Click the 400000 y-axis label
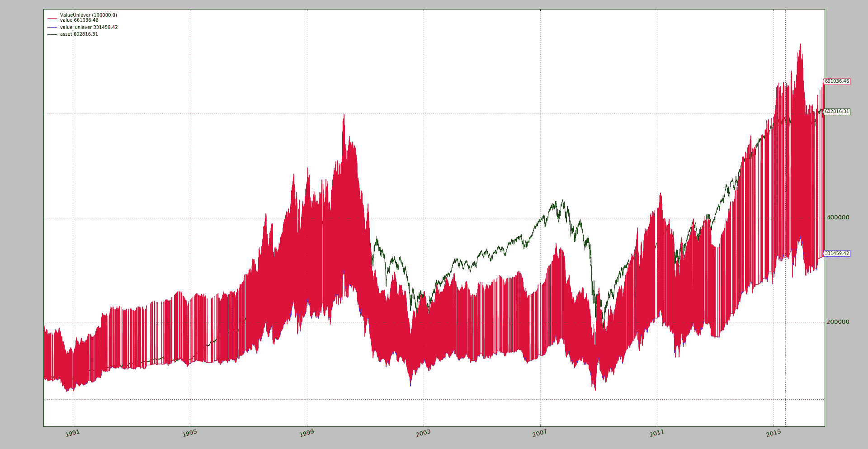The width and height of the screenshot is (868, 449). pyautogui.click(x=838, y=217)
